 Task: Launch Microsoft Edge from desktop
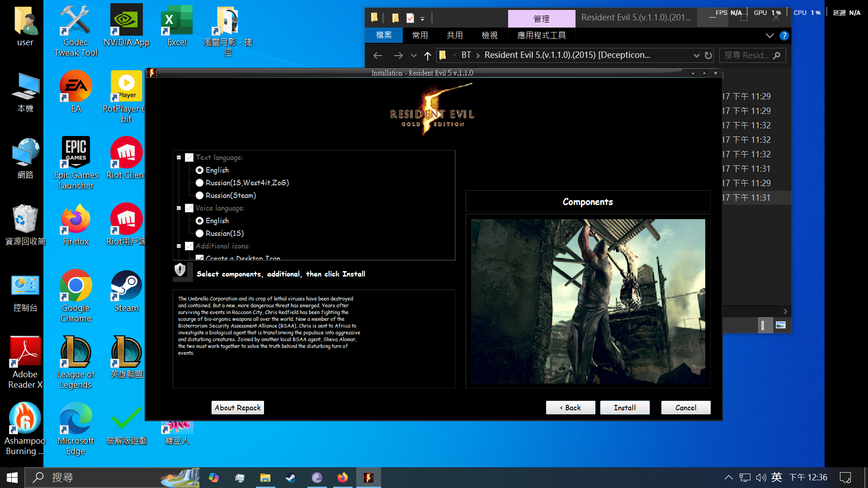[76, 429]
